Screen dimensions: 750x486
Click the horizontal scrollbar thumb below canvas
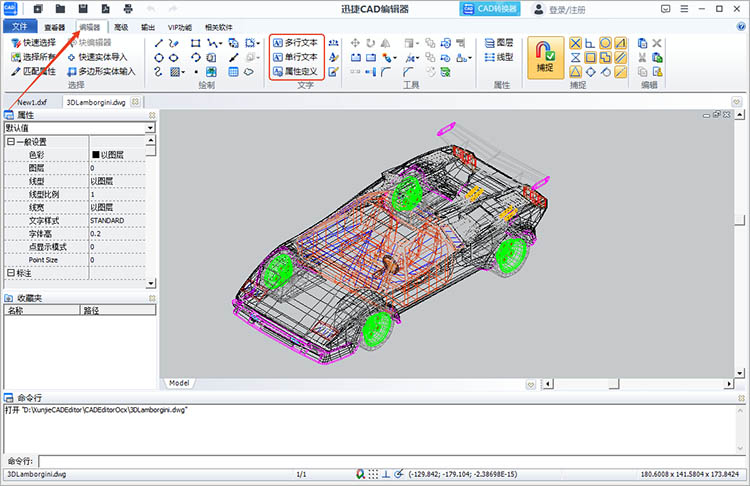click(614, 384)
